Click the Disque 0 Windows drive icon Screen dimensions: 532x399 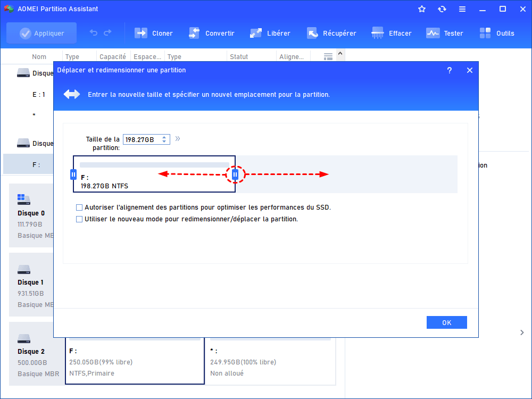(24, 199)
